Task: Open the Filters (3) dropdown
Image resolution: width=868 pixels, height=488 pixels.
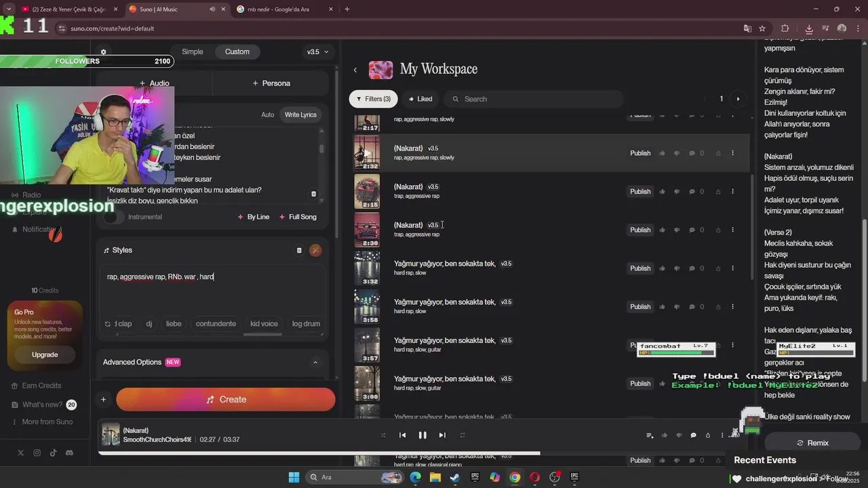Action: pyautogui.click(x=374, y=99)
